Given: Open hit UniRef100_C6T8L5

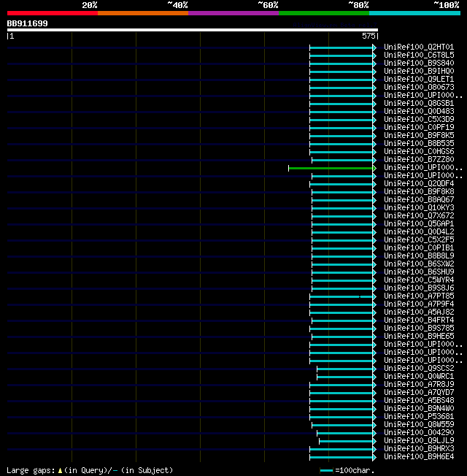Looking at the screenshot, I should coord(419,55).
